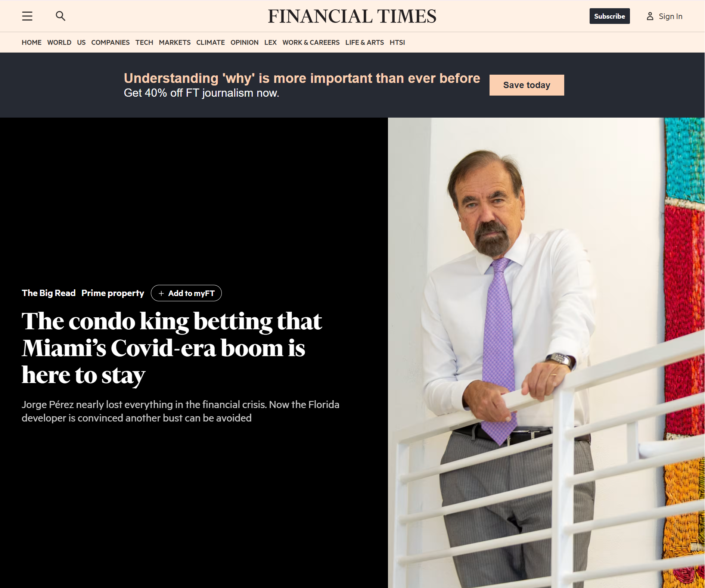
Task: Click the Save today offer button
Action: (527, 85)
